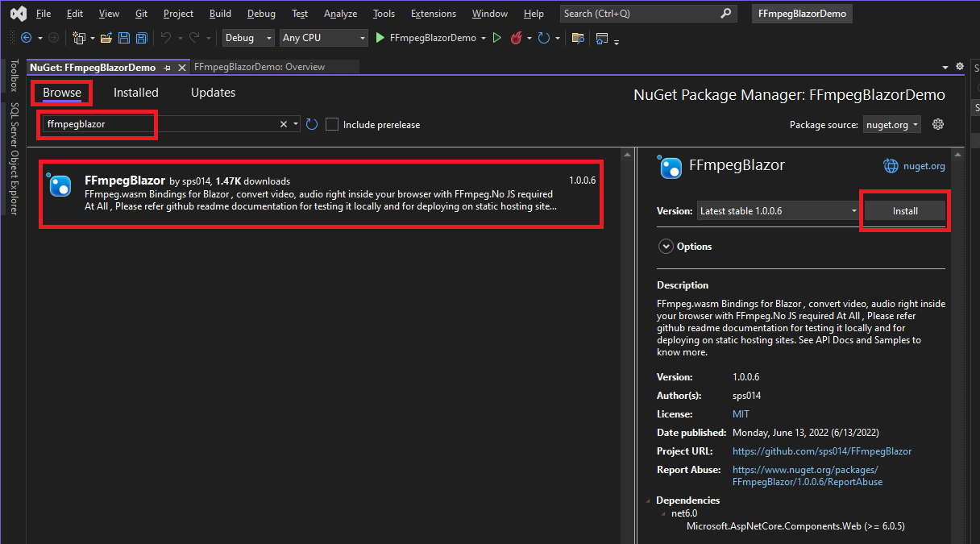The height and width of the screenshot is (544, 980).
Task: Click the Save All double-disk icon
Action: pyautogui.click(x=142, y=38)
